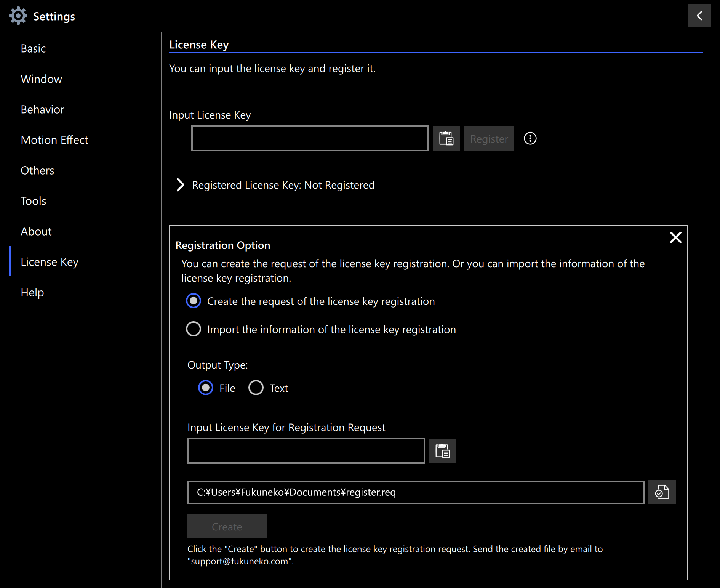Paste the registration request key via clipboard icon
Image resolution: width=720 pixels, height=588 pixels.
coord(442,451)
